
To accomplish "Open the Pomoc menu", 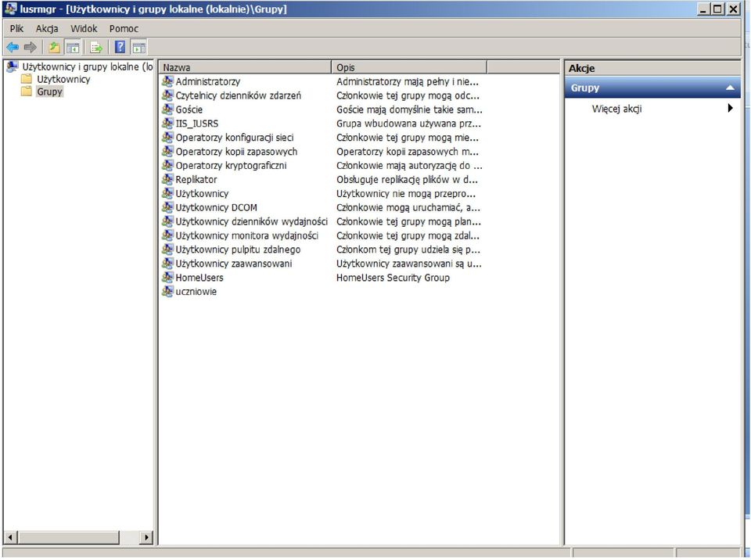I will [124, 29].
